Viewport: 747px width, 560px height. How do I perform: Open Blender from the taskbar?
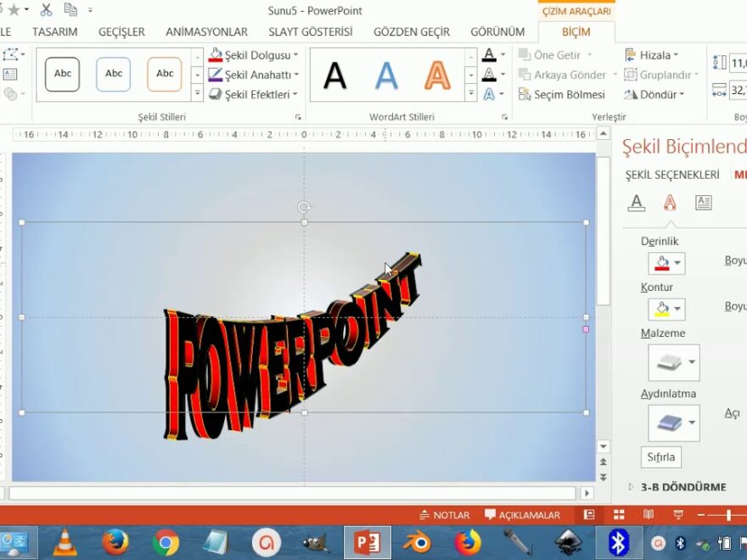pyautogui.click(x=417, y=542)
